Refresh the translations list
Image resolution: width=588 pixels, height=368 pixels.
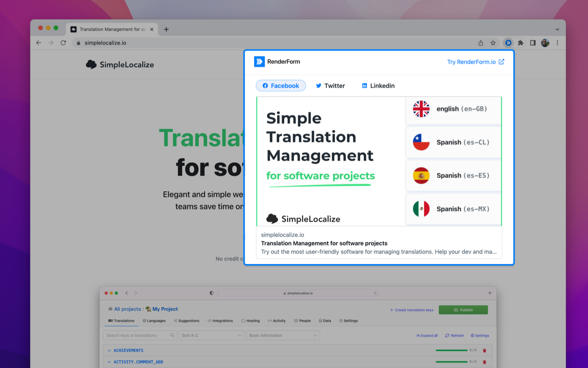[x=454, y=335]
